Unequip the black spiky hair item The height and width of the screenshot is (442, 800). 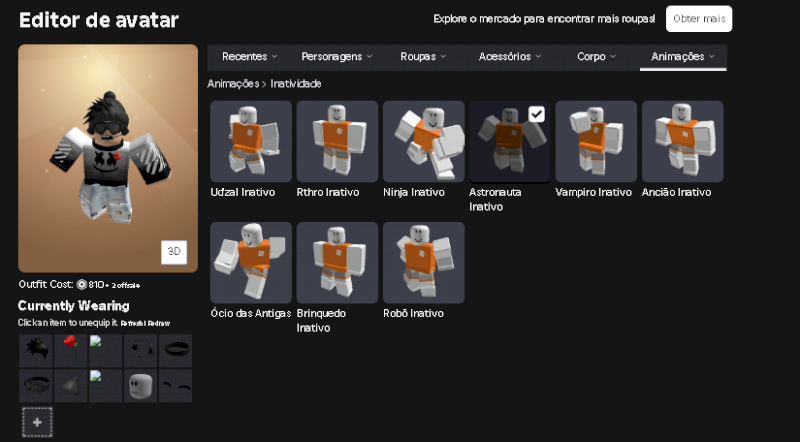[36, 350]
